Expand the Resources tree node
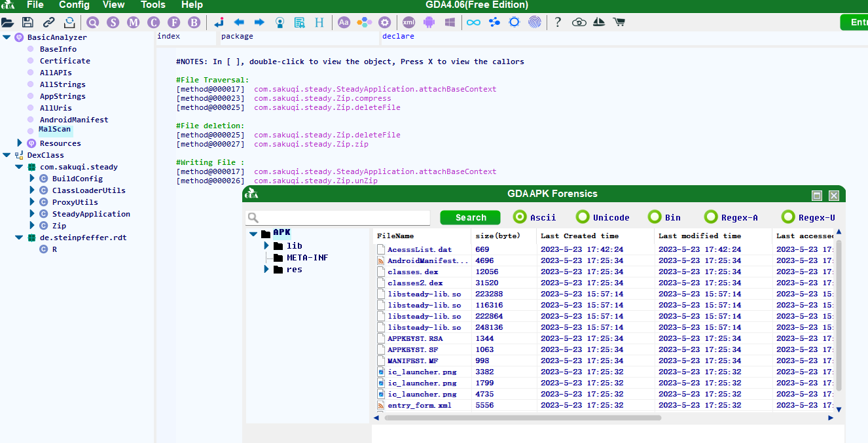This screenshot has width=868, height=443. 20,143
